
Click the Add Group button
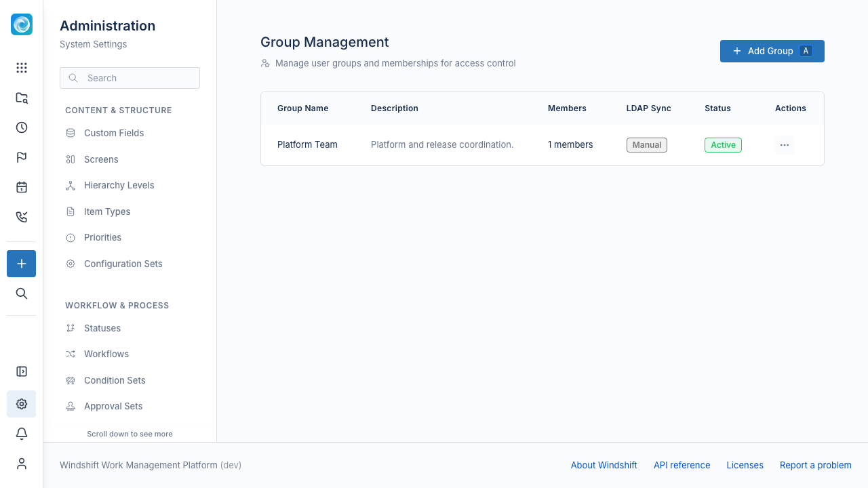[x=772, y=51]
